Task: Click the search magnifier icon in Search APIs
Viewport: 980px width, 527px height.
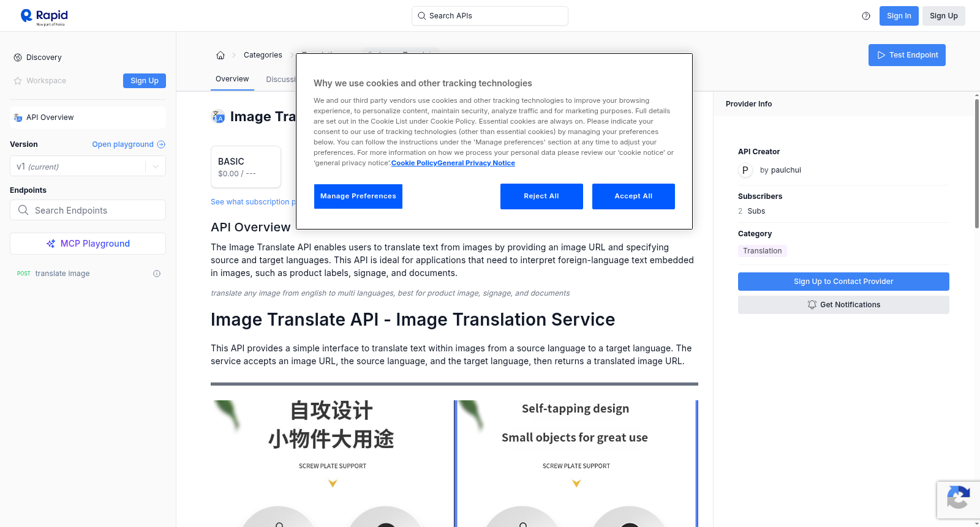Action: click(421, 16)
